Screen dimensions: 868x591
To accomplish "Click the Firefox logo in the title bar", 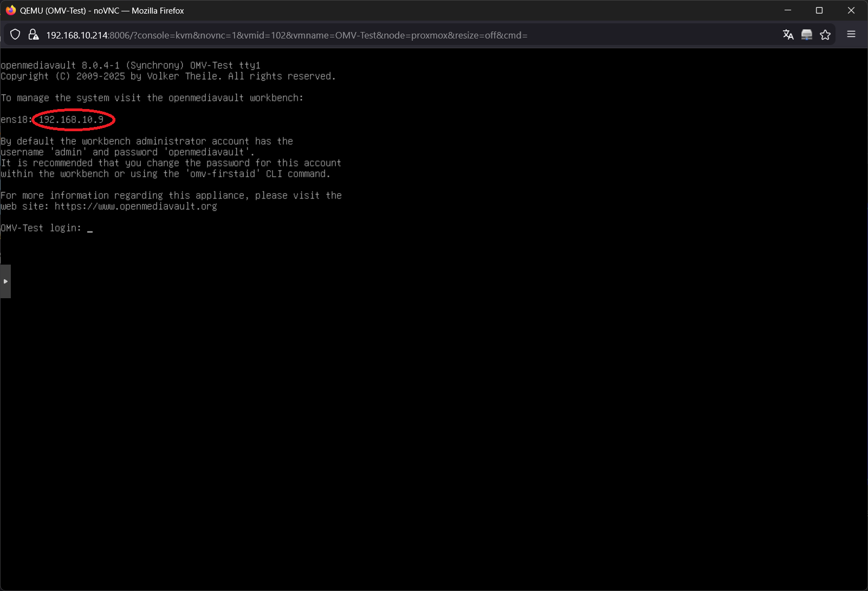I will pos(11,10).
